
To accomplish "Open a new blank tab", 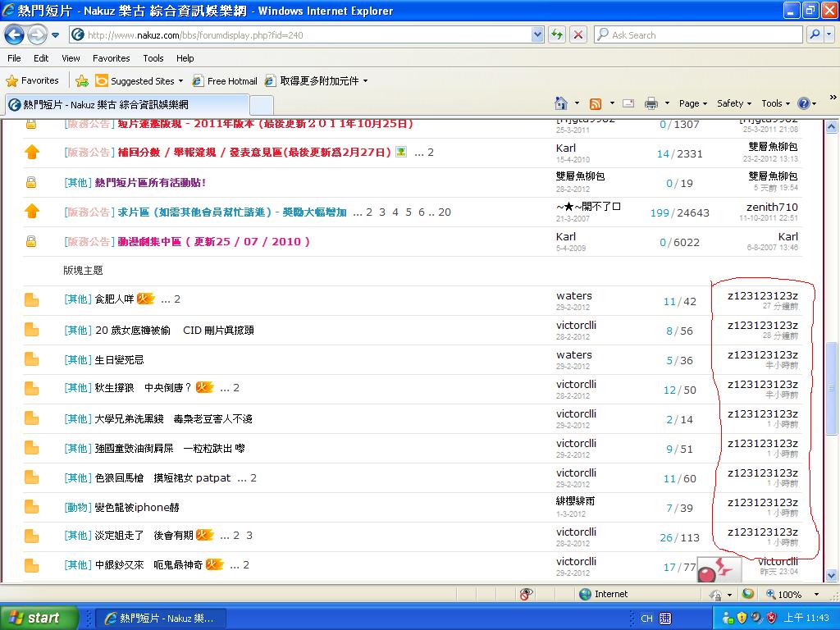I will coord(262,105).
